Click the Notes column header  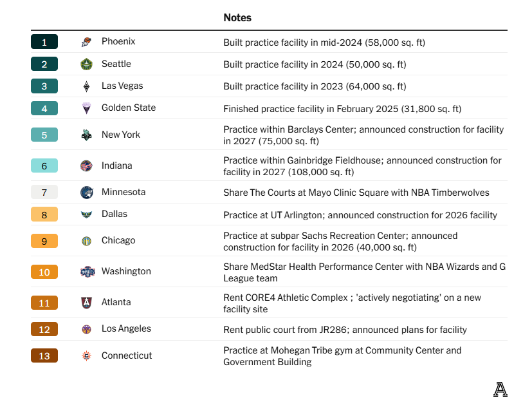tap(237, 18)
